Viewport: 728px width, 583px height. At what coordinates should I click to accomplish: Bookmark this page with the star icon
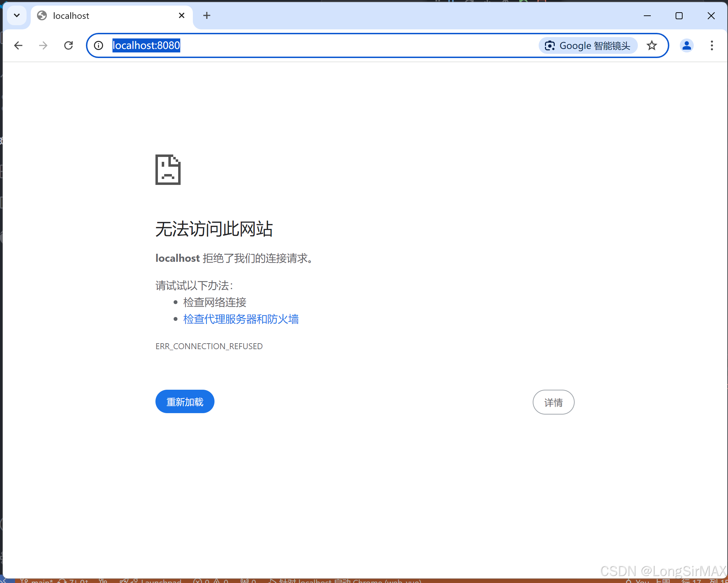pos(651,45)
